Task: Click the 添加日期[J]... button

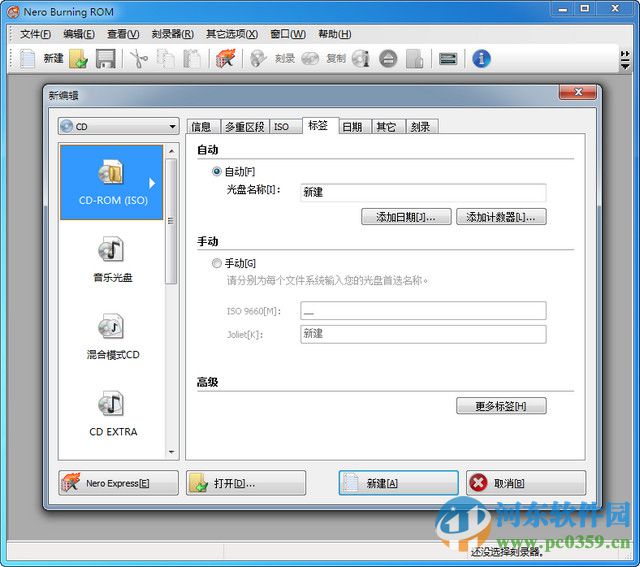Action: (x=406, y=217)
